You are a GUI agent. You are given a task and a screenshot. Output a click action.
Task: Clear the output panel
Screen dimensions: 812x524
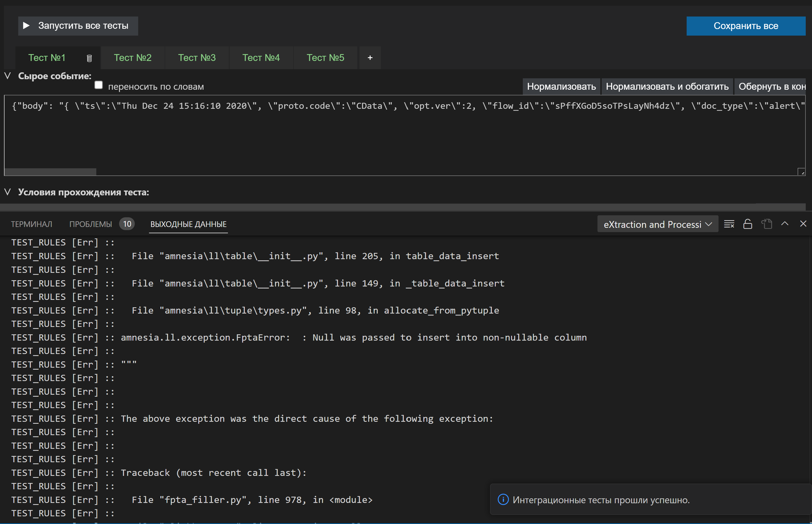(729, 224)
